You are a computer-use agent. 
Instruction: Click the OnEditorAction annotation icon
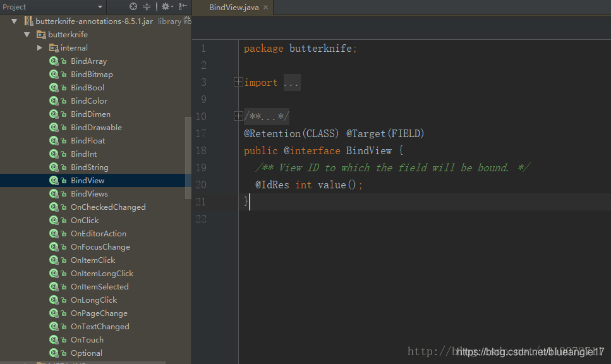(x=54, y=233)
